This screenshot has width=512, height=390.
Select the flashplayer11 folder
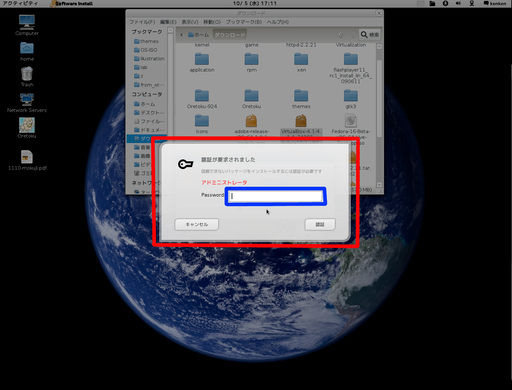351,68
